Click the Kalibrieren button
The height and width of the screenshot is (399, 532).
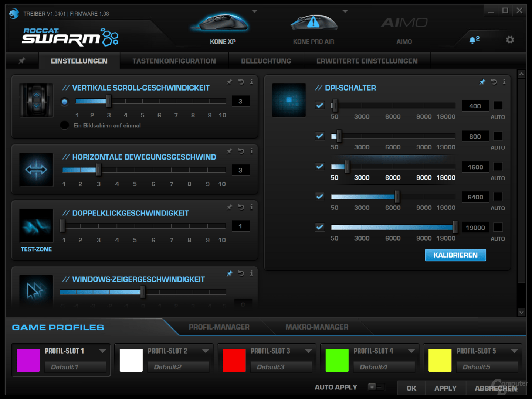pos(455,255)
